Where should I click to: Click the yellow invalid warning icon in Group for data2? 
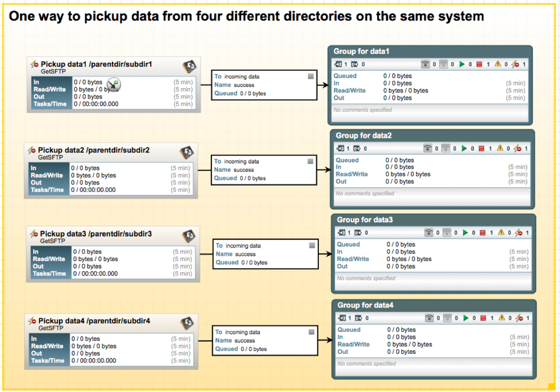point(501,148)
